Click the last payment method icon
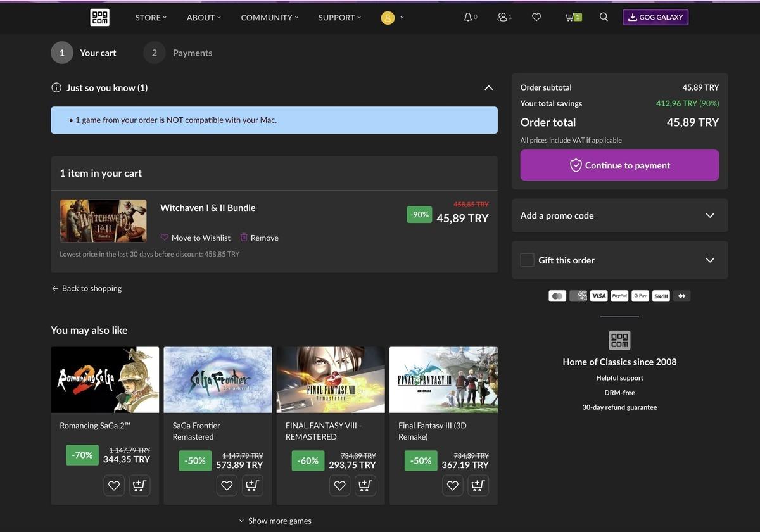This screenshot has height=532, width=760. pyautogui.click(x=682, y=296)
